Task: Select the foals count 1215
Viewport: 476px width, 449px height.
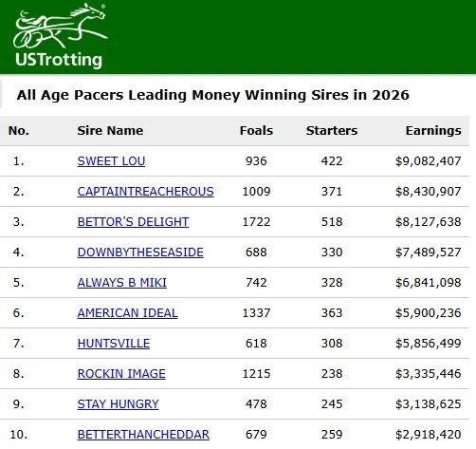Action: tap(256, 374)
